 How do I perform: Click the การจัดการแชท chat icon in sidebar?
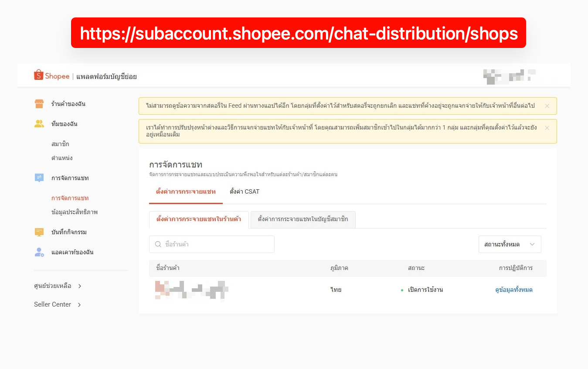click(39, 178)
